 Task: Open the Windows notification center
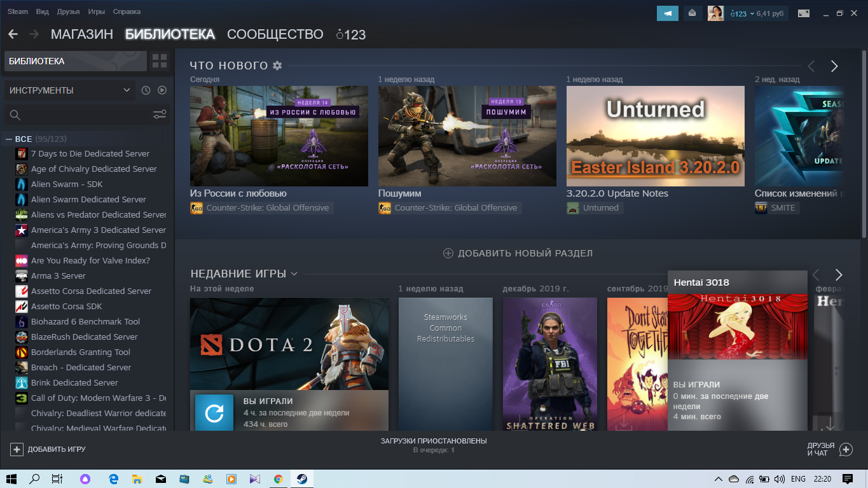[847, 479]
